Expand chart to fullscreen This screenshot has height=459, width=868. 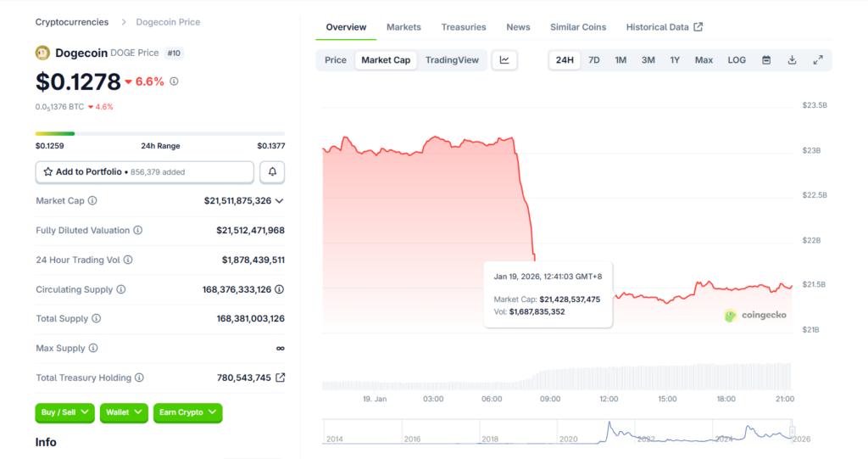point(818,60)
